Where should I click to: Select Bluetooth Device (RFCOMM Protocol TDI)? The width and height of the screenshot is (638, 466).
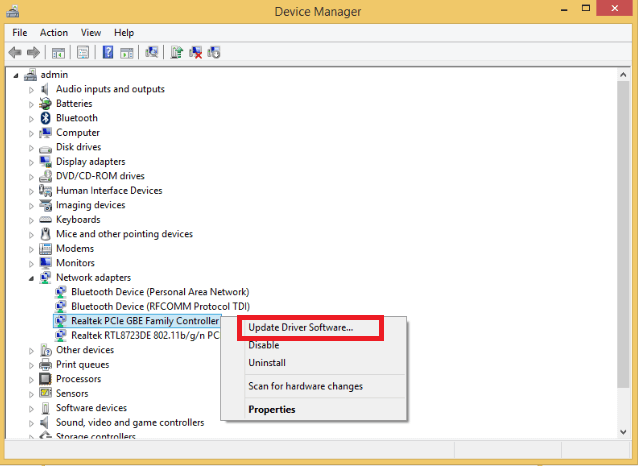click(160, 306)
